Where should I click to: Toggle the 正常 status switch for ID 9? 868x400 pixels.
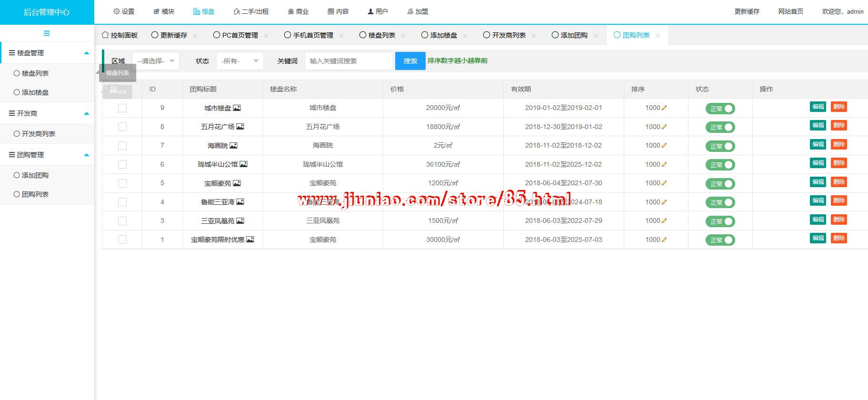[x=720, y=109]
